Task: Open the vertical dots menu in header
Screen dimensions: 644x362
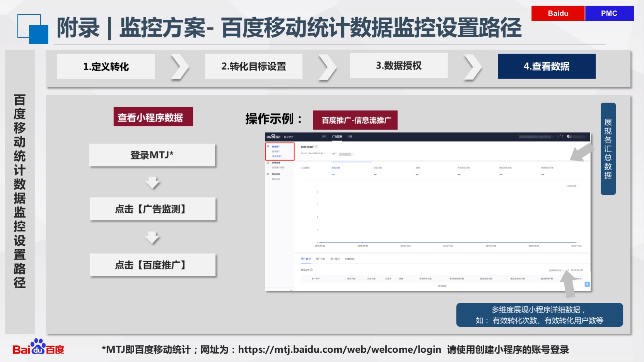Action: (562, 136)
